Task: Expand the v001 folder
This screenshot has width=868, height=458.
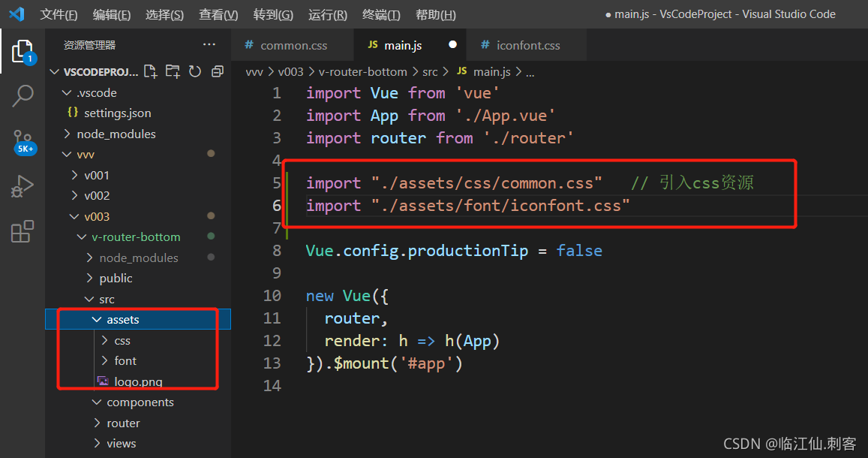Action: 75,175
